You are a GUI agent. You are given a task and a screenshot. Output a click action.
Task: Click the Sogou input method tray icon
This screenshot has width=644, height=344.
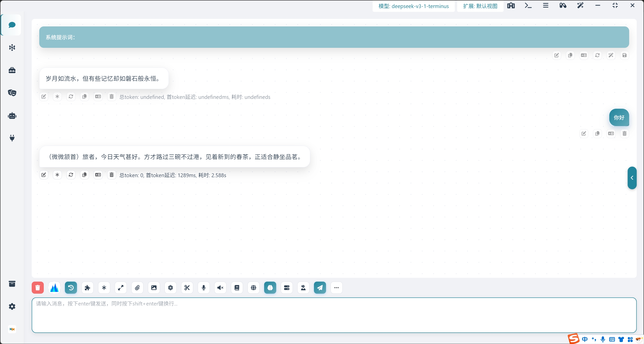[x=574, y=338]
